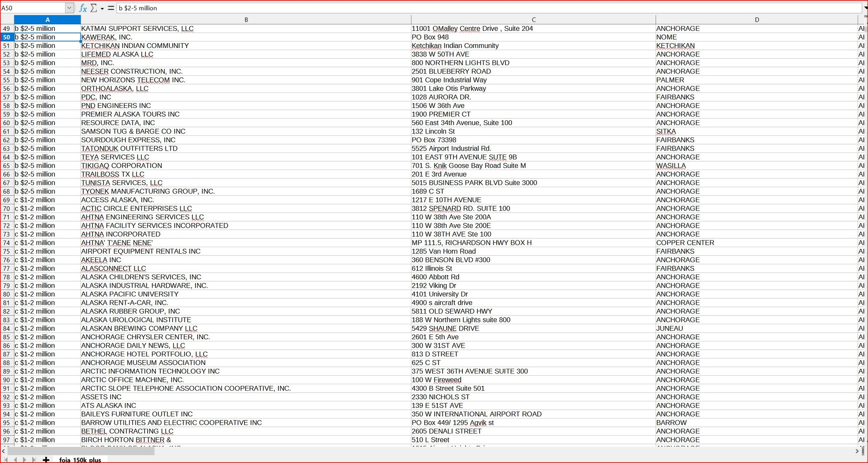The image size is (868, 463).
Task: Select row 69 header
Action: 7,200
